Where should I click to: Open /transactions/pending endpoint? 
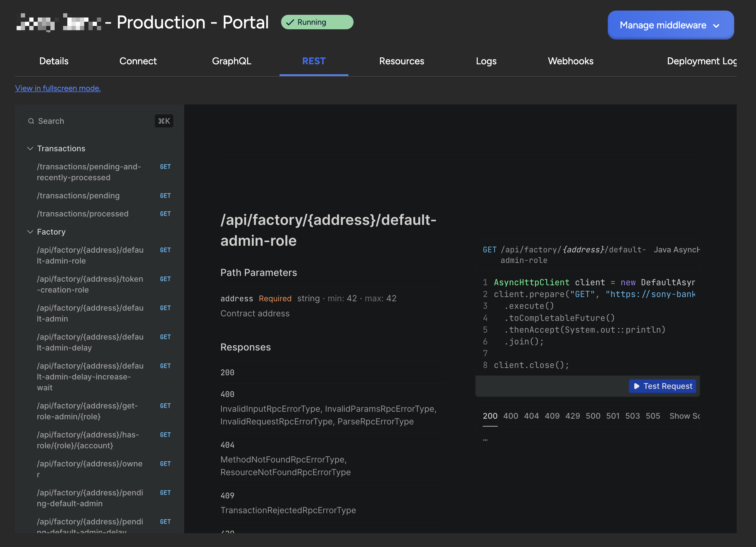click(x=78, y=196)
